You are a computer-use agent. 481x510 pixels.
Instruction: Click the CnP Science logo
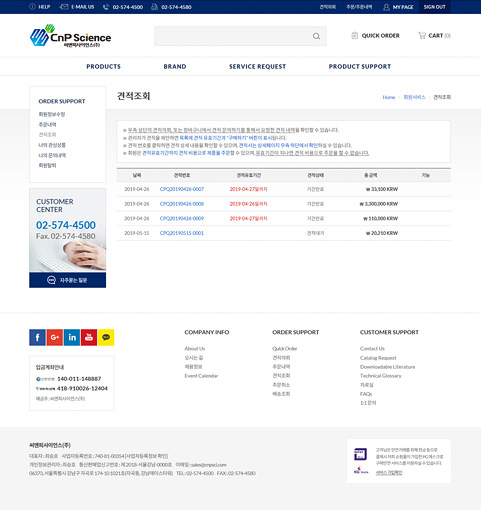click(x=70, y=35)
